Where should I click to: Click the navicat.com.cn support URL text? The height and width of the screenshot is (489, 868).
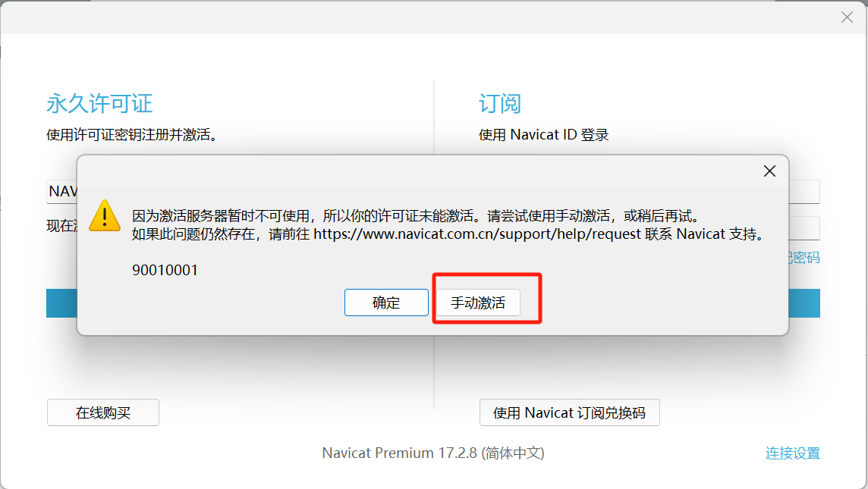(x=477, y=234)
